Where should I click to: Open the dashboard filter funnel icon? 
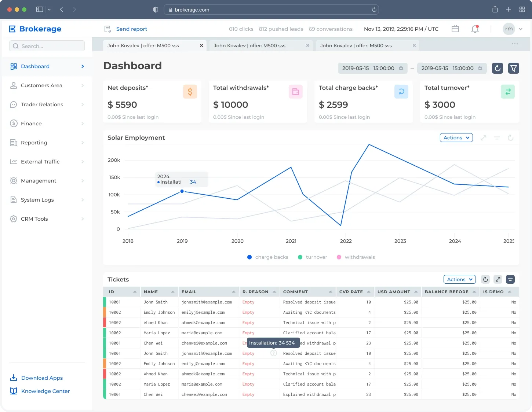[x=514, y=68]
